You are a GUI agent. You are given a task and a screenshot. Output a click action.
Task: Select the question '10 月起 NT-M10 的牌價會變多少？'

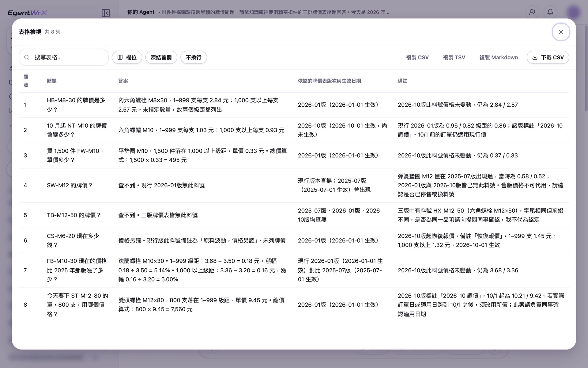coord(77,130)
